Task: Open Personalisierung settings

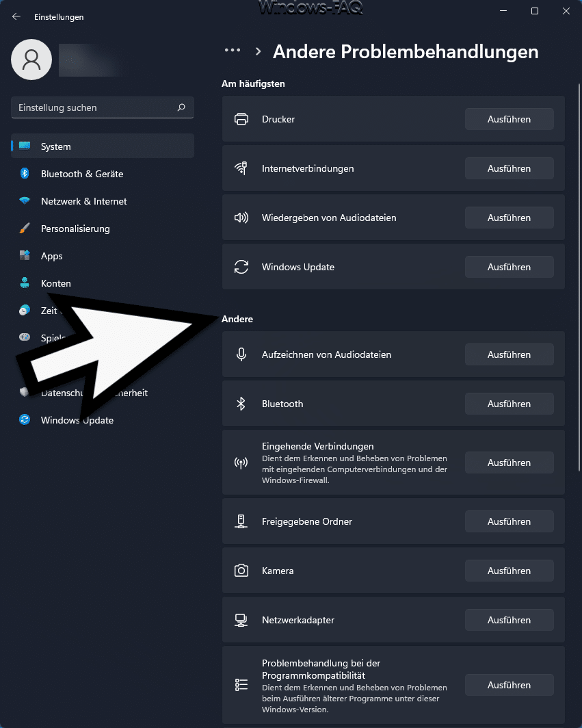Action: point(102,229)
